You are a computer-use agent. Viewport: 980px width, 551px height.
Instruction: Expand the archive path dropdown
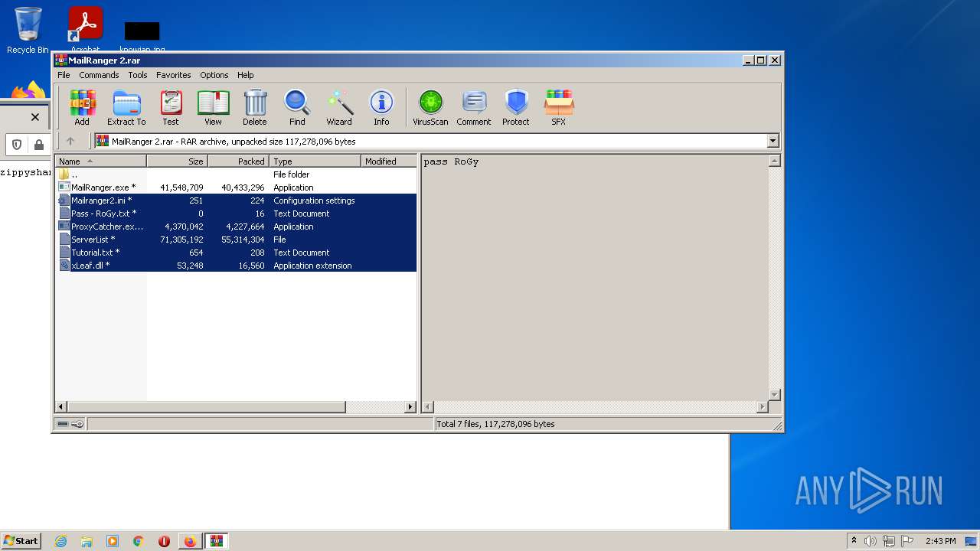pos(773,141)
